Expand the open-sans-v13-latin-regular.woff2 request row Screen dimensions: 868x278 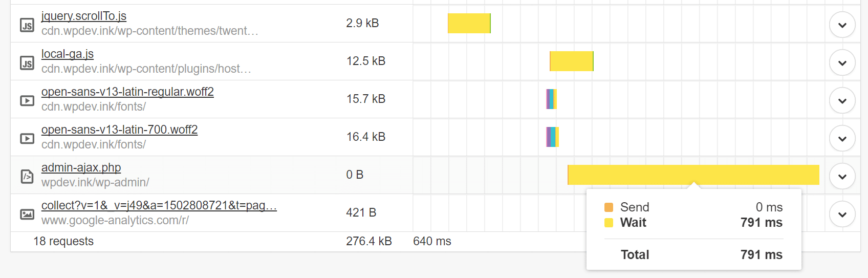tap(842, 100)
